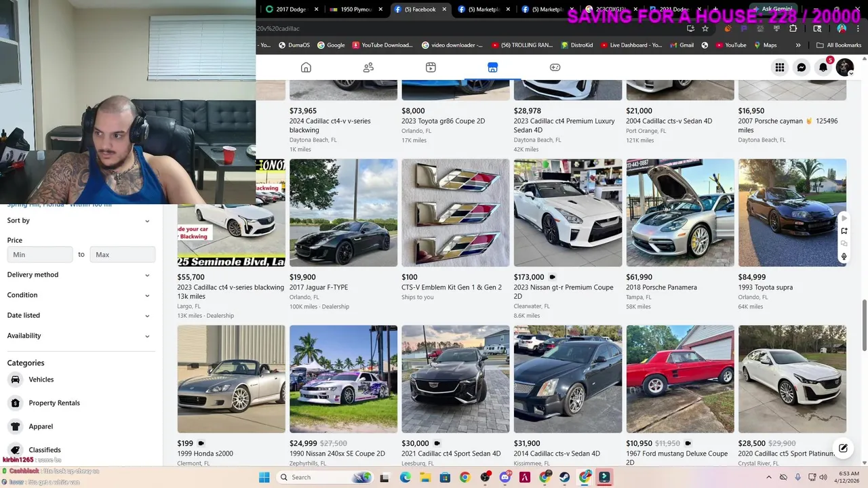Open Discord from the taskbar
Screen dimensions: 868x488
[x=505, y=477]
